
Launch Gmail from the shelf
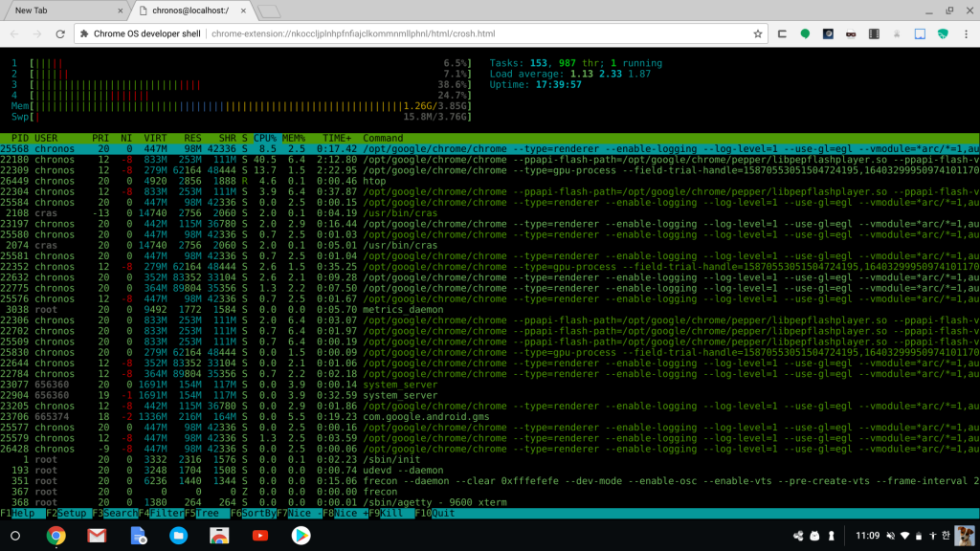tap(97, 536)
